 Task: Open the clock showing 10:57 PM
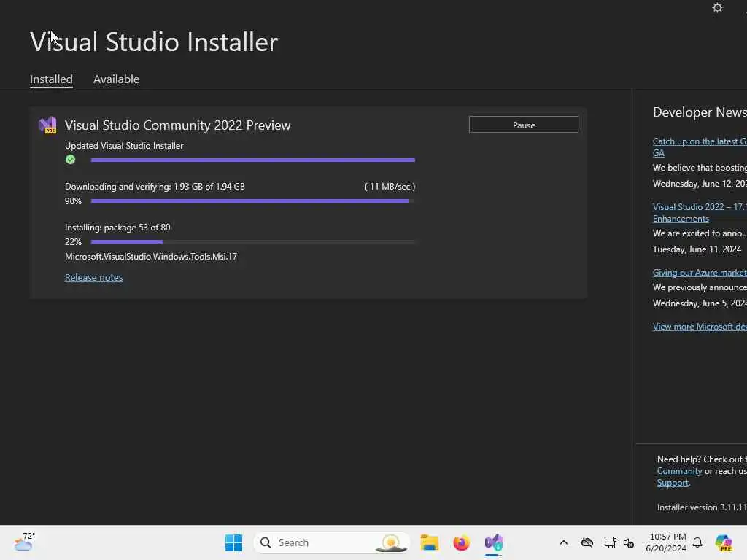(666, 542)
